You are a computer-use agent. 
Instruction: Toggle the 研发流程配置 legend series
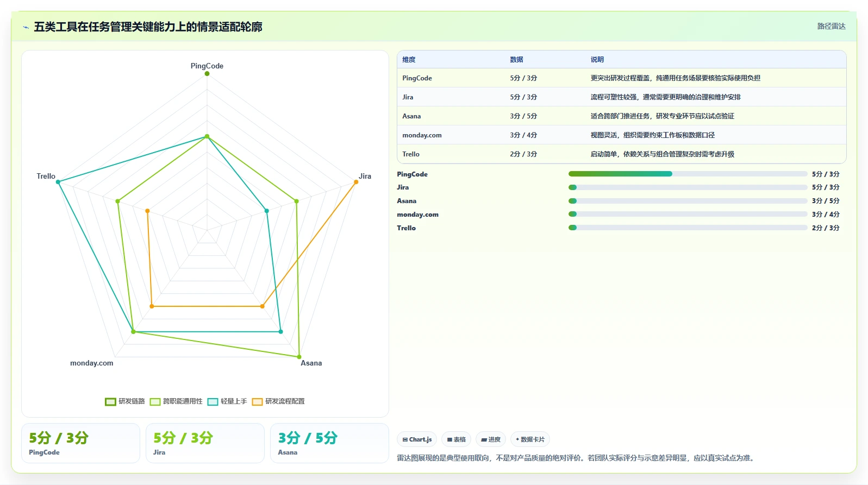tap(278, 401)
